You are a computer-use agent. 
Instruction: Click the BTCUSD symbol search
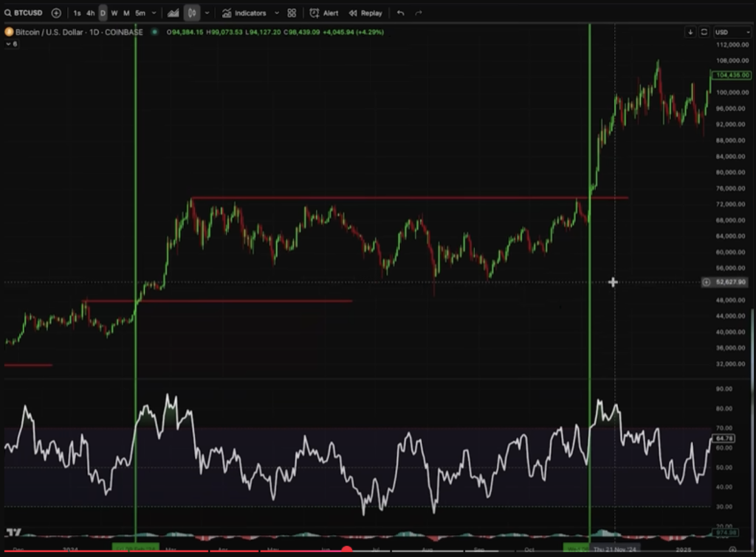coord(25,13)
